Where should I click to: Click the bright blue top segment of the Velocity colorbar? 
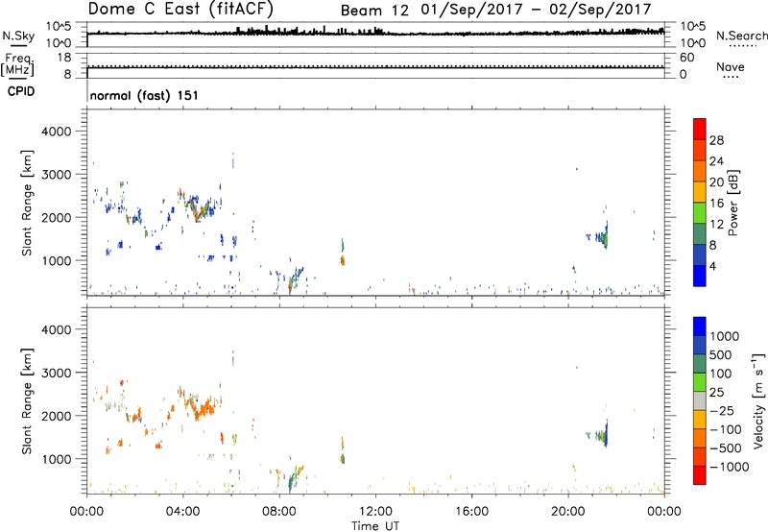coord(700,326)
